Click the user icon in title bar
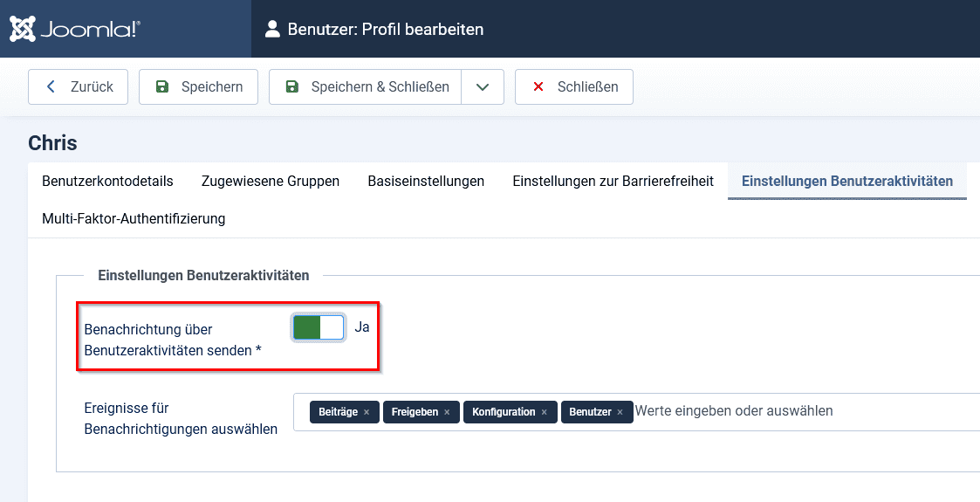 (x=273, y=30)
